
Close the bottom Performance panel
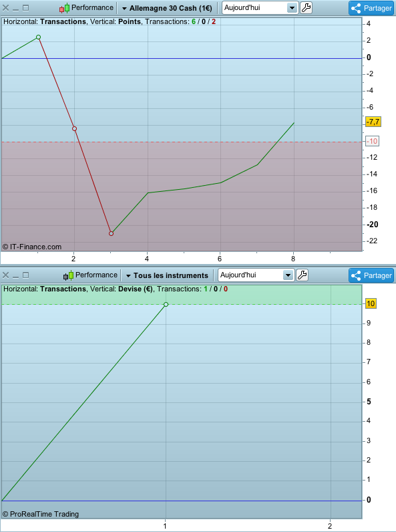pyautogui.click(x=5, y=275)
